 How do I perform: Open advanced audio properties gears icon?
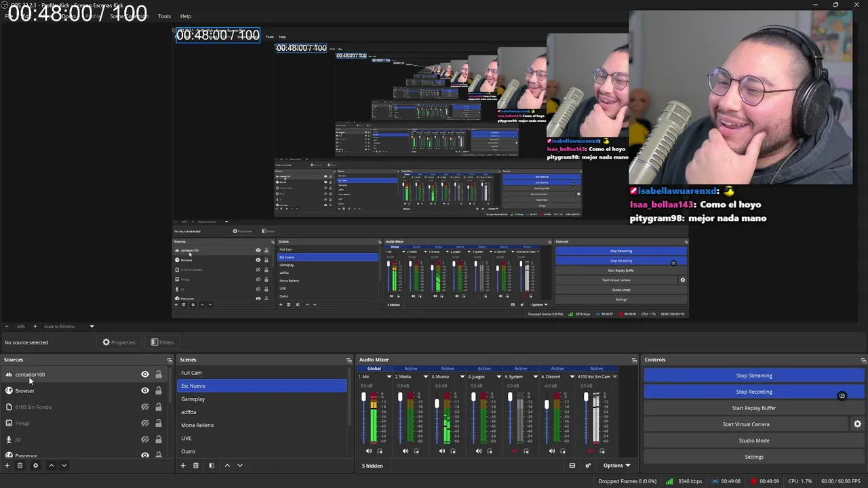tap(588, 466)
